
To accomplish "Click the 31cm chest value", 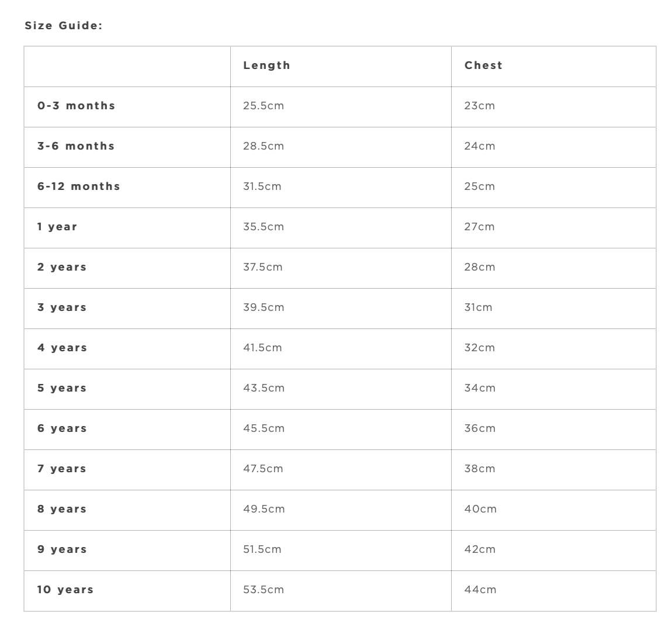I will click(478, 307).
